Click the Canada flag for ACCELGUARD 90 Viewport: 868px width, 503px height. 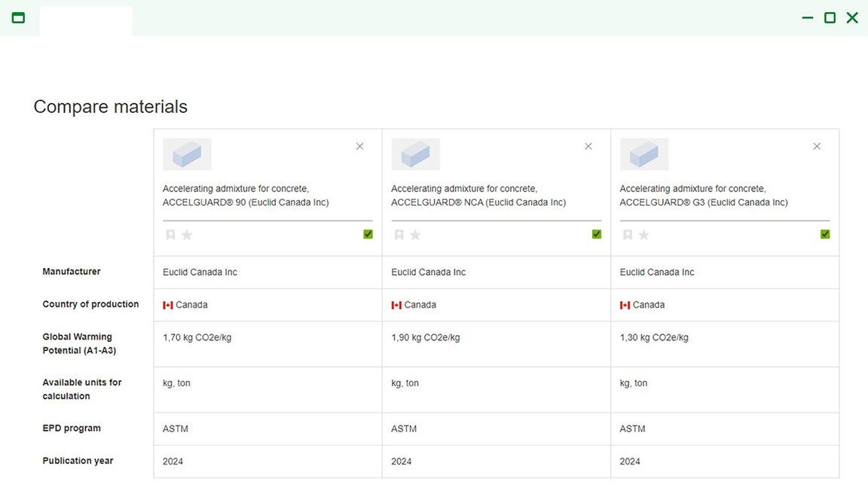click(x=168, y=305)
